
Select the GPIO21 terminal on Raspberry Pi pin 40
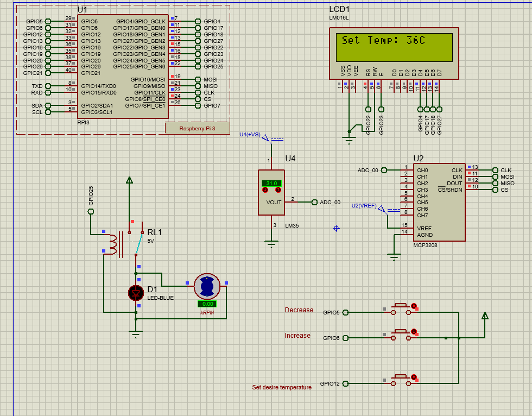coord(48,73)
